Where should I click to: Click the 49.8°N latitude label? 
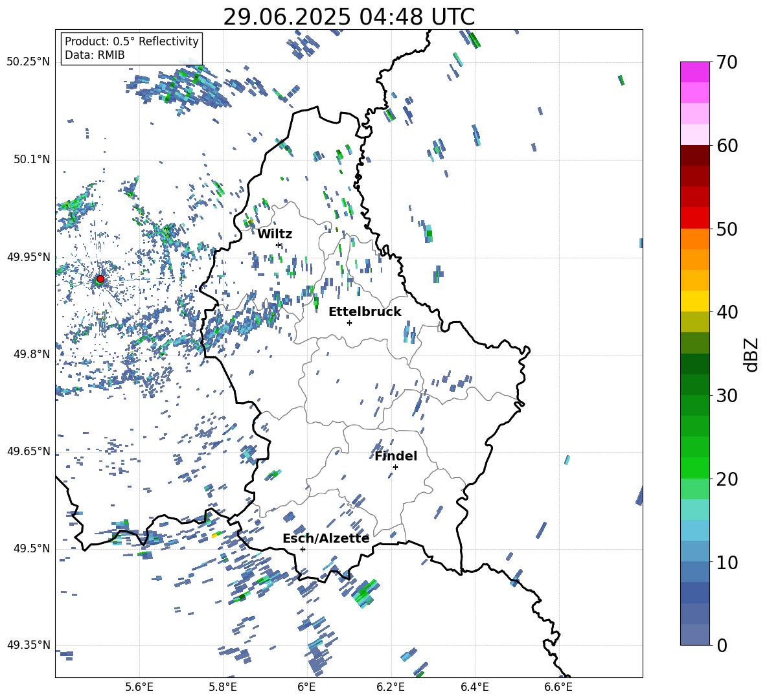32,354
